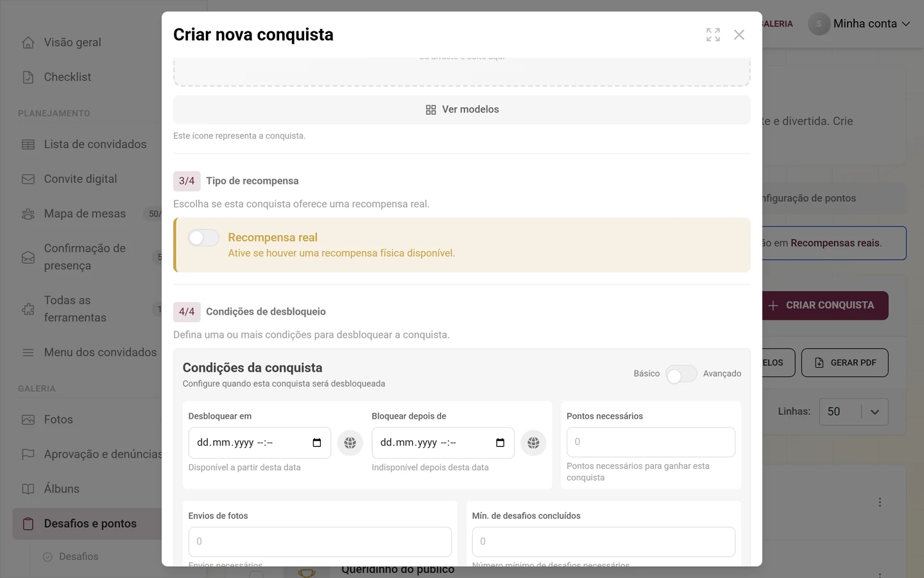Open the three-dot menu of first background row
Viewport: 924px width, 578px height.
[880, 502]
